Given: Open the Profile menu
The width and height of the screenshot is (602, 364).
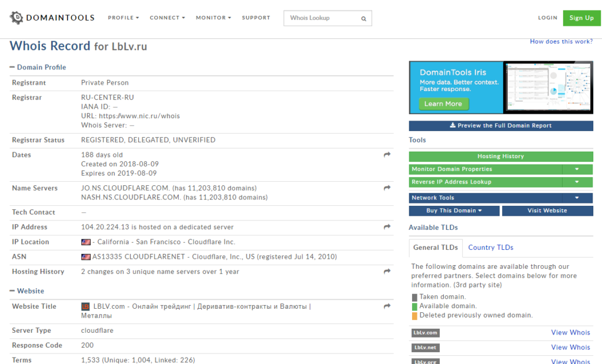Looking at the screenshot, I should (123, 18).
